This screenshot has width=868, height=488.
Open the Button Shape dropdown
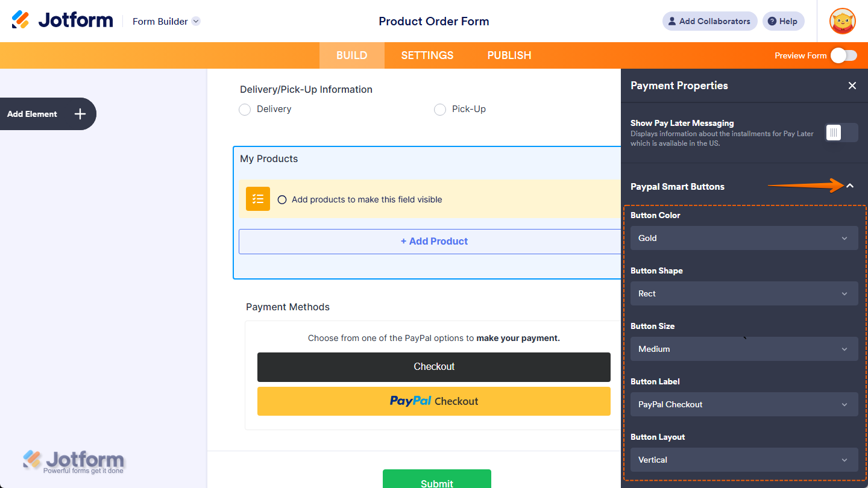click(x=744, y=293)
